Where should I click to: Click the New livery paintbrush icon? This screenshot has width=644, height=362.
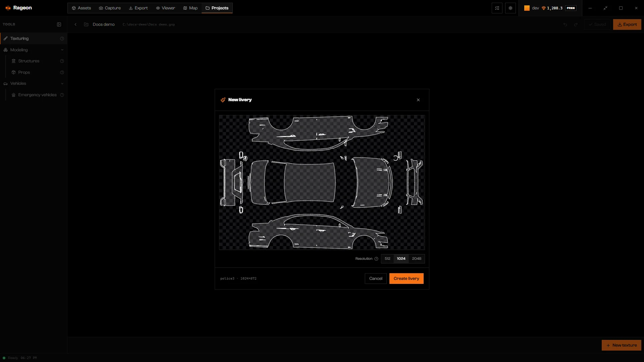[223, 100]
